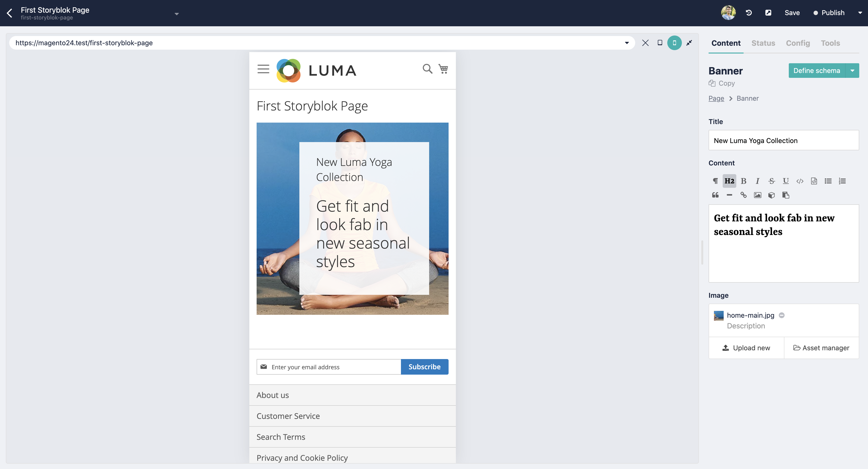Save the story
Image resolution: width=868 pixels, height=469 pixels.
(x=792, y=13)
